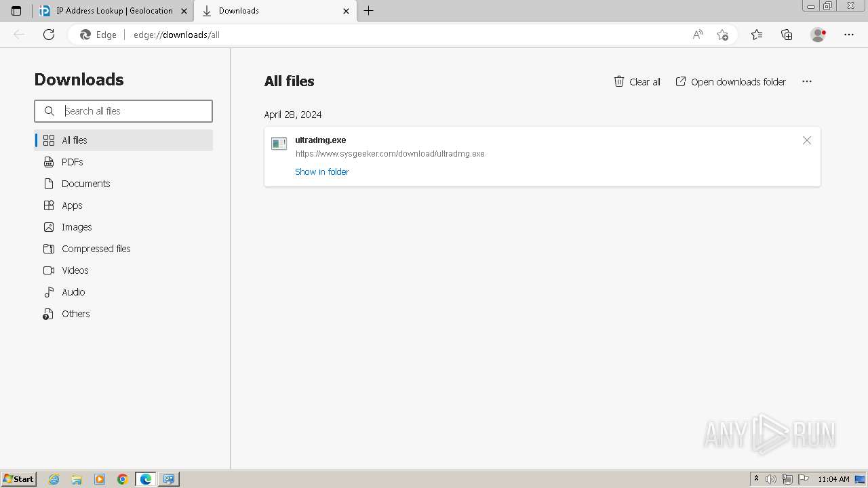Close the IP Address Lookup tab

[184, 11]
